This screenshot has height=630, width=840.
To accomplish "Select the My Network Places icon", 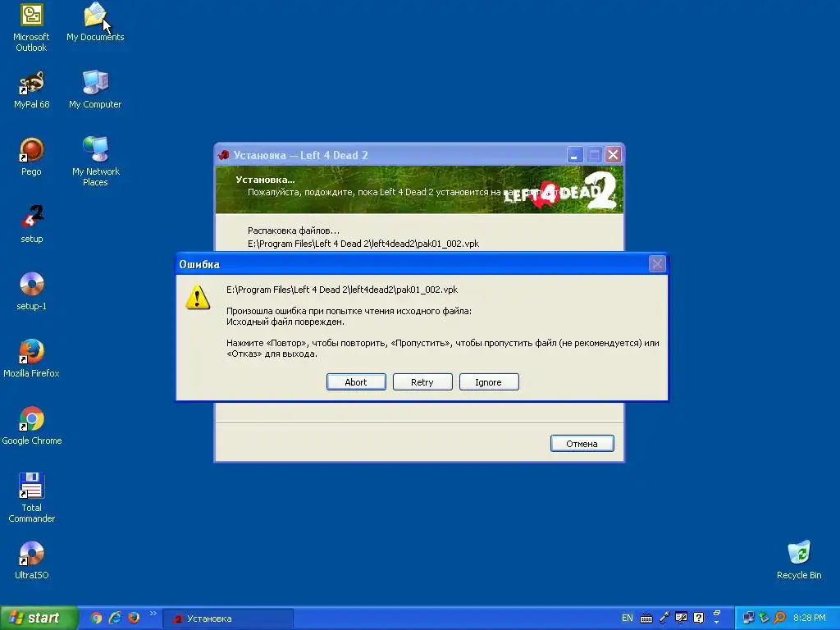I will pos(95,162).
